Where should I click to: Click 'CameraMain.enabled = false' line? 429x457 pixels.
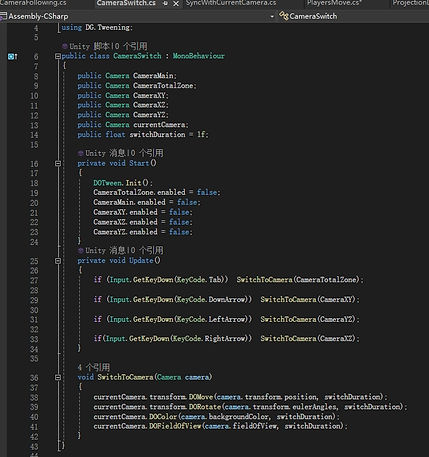[147, 202]
